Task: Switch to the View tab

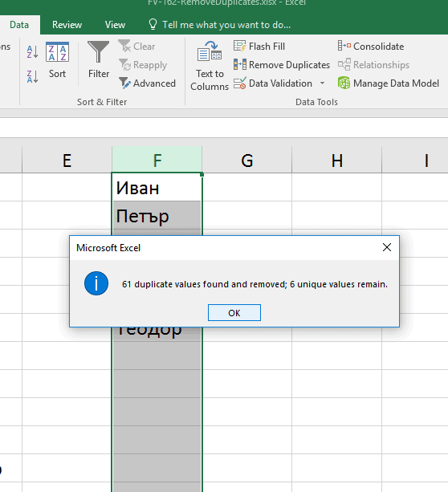Action: 115,25
